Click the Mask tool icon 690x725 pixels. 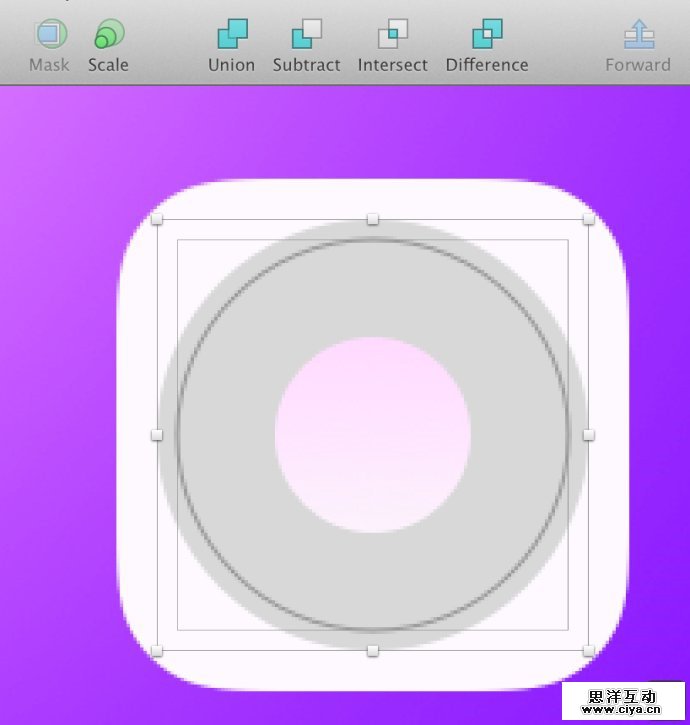50,37
